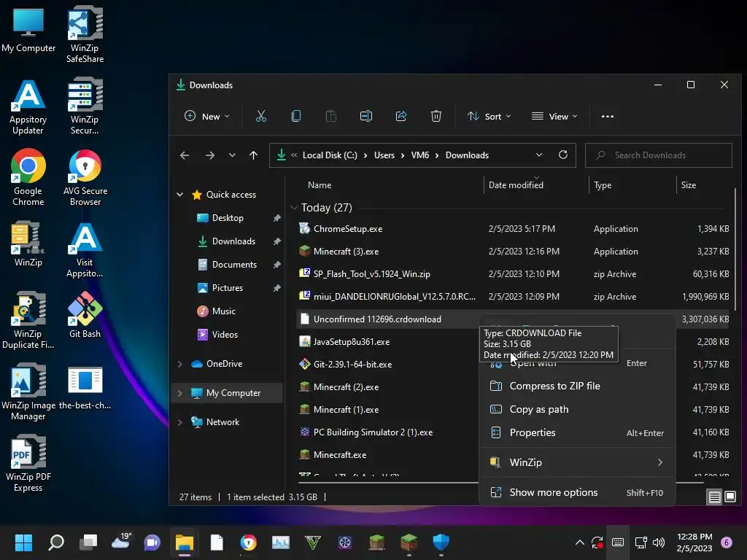Screen dimensions: 747x560
Task: Click the Rename icon in toolbar
Action: coord(366,116)
